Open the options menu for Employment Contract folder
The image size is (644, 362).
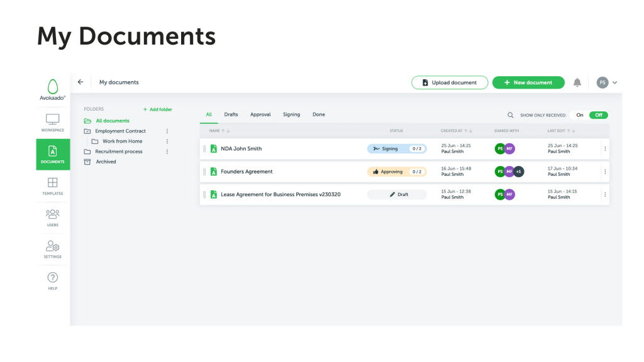coord(167,131)
